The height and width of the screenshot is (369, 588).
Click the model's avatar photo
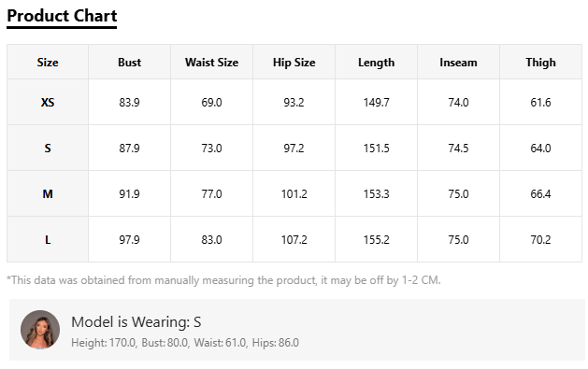40,330
